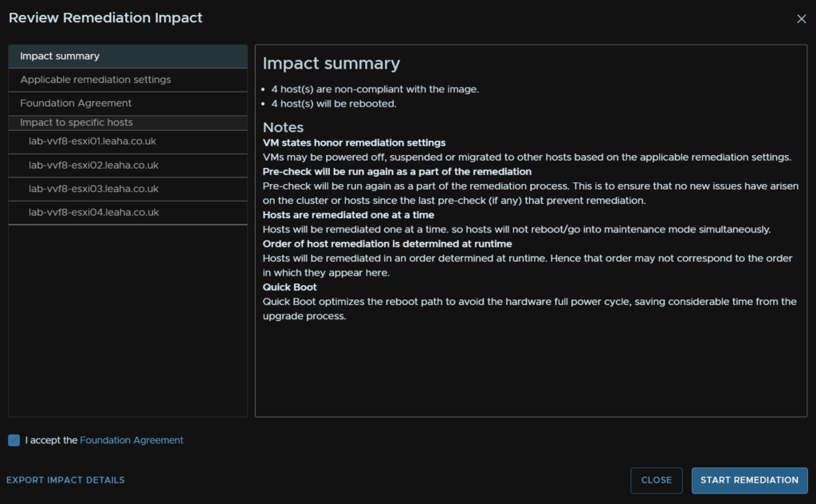816x504 pixels.
Task: Click Export Impact Details
Action: (65, 480)
